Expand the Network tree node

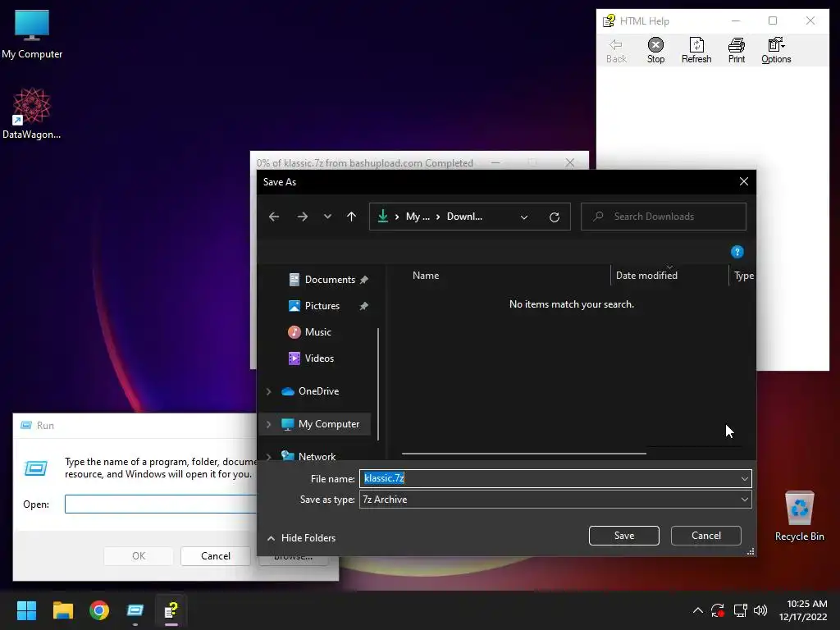269,456
